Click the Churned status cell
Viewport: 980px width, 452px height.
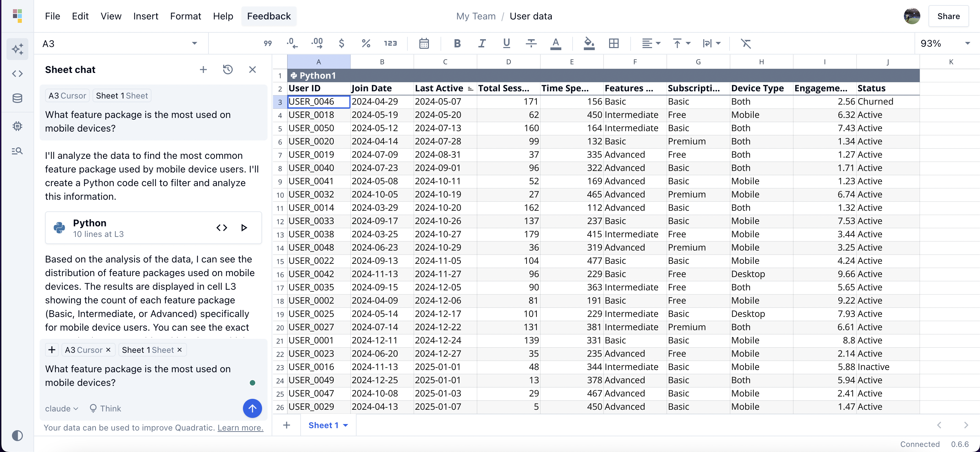888,102
